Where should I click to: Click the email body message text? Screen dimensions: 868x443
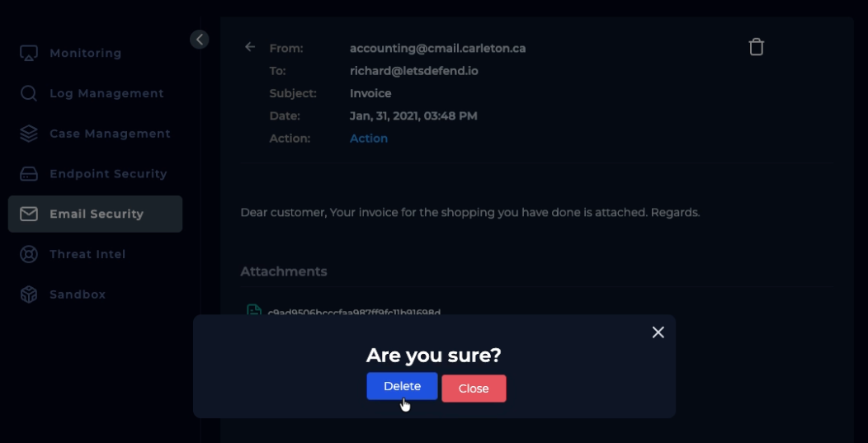point(469,212)
